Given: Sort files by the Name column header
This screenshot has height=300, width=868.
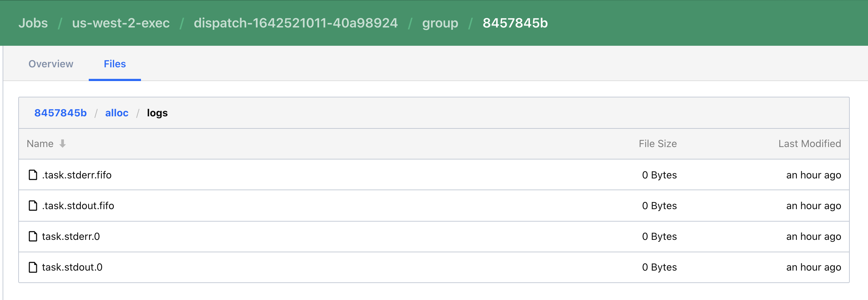Looking at the screenshot, I should (x=40, y=144).
